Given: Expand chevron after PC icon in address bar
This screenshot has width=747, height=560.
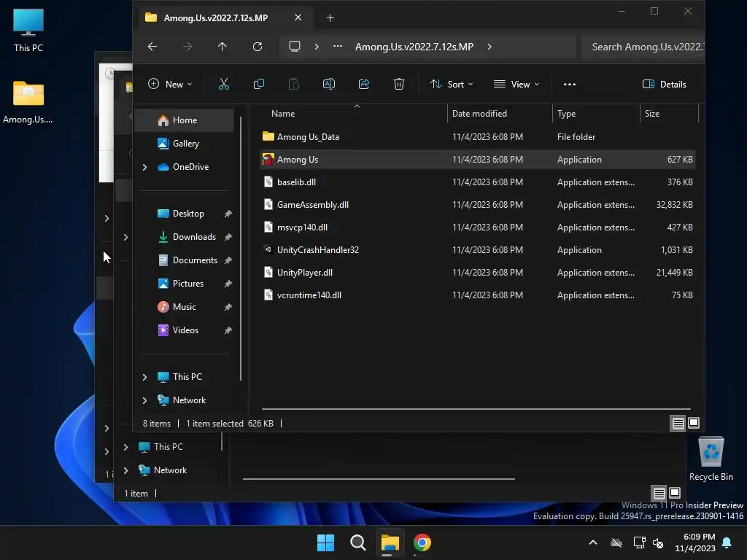Looking at the screenshot, I should (x=317, y=47).
